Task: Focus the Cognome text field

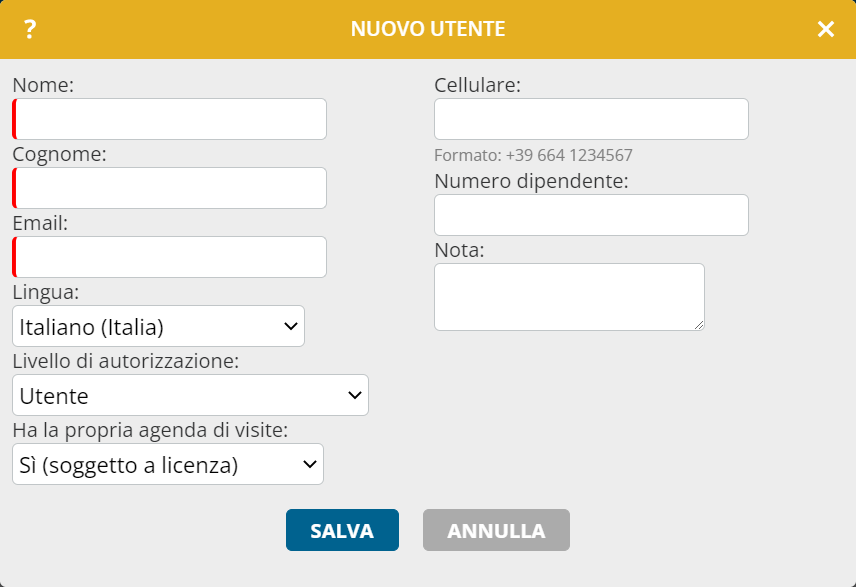Action: (x=169, y=188)
